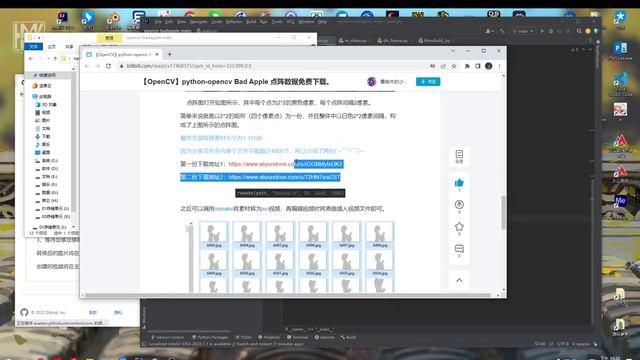The image size is (640, 360).
Task: Bookmark this page with the star icon
Action: 454,66
